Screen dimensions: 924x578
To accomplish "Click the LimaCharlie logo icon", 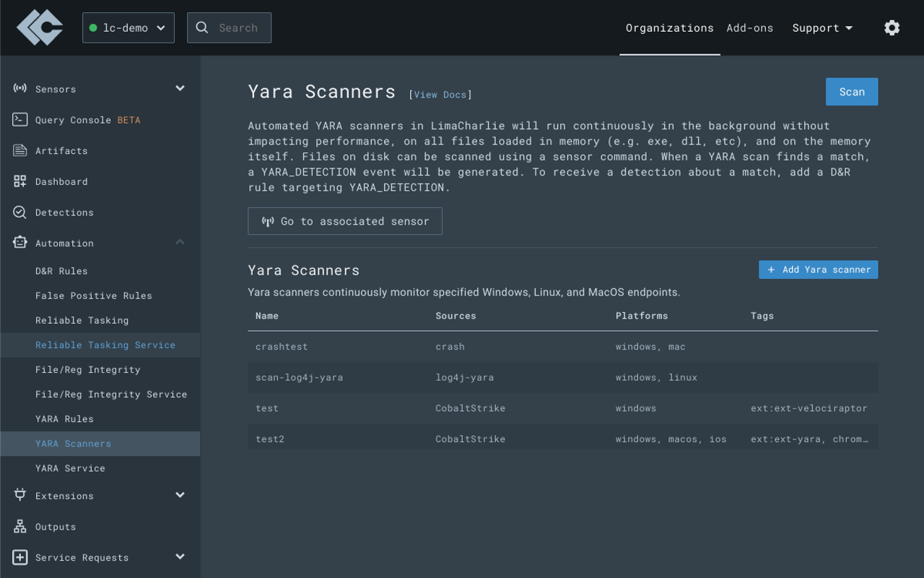I will point(40,27).
